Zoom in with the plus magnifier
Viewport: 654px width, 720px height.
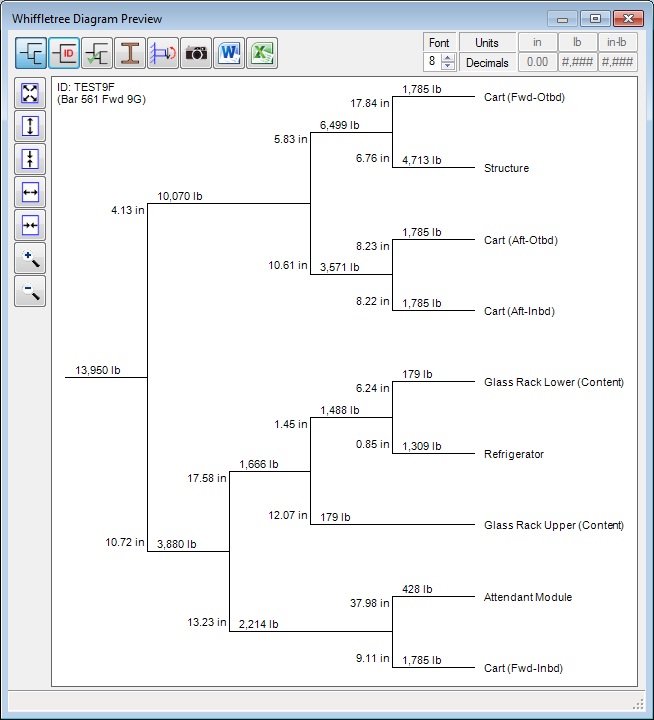point(30,259)
